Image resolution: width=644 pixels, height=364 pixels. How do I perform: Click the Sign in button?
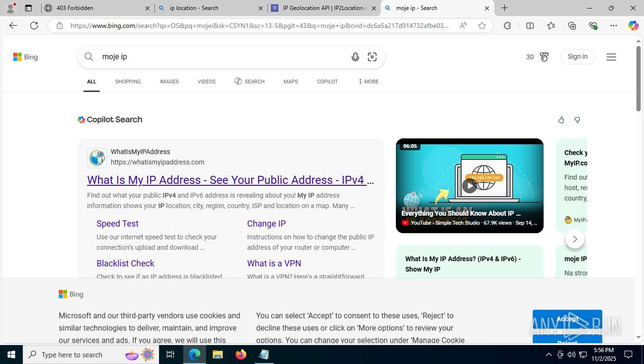pyautogui.click(x=578, y=57)
